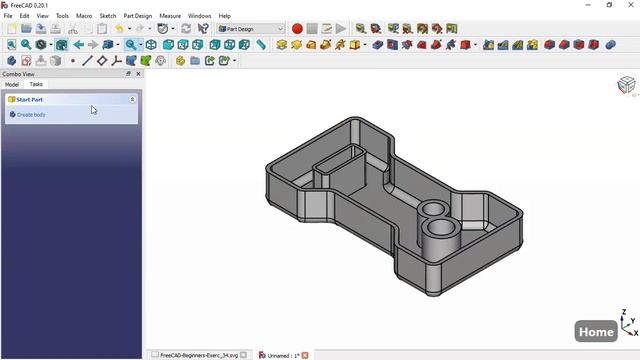
Task: Select the Chamfer tool
Action: [x=564, y=45]
